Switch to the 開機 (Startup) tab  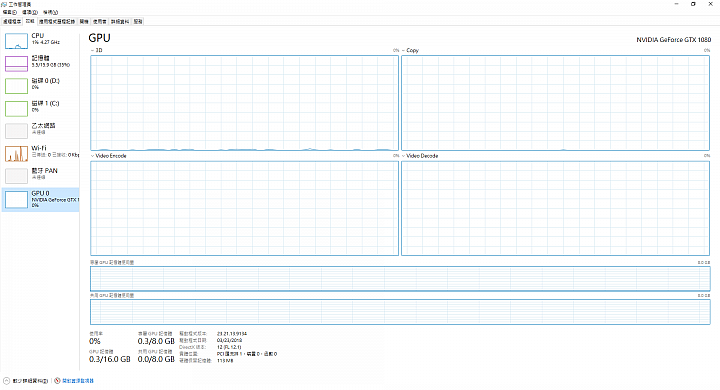coord(84,22)
